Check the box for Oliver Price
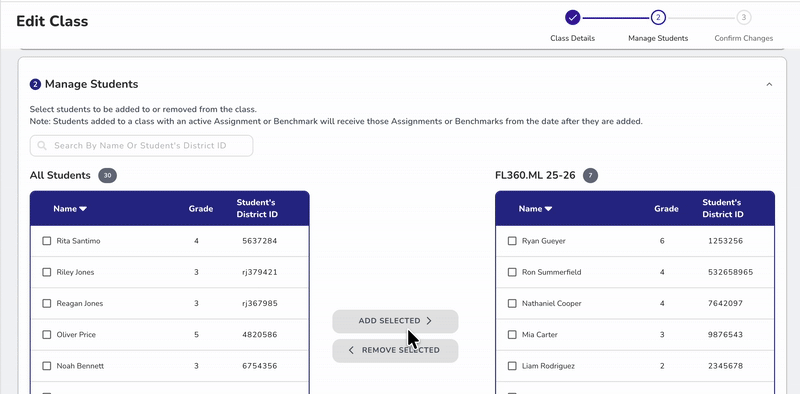The height and width of the screenshot is (394, 800). coord(46,335)
